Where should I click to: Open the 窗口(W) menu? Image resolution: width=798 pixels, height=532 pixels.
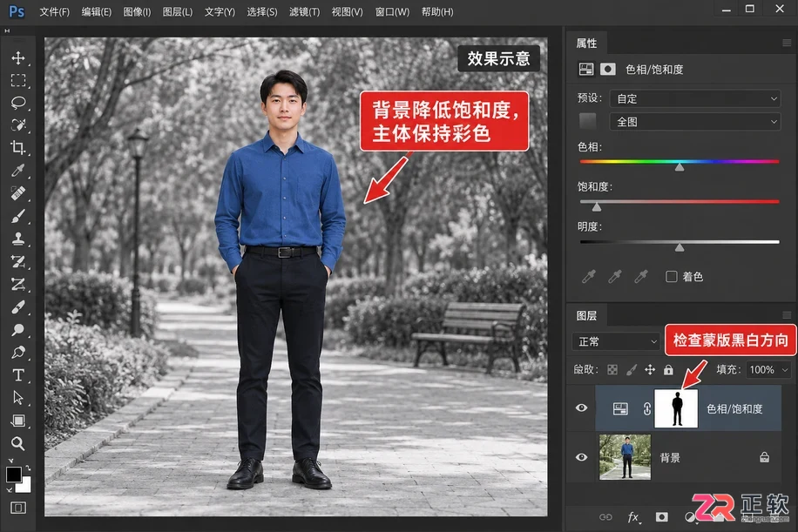click(x=392, y=11)
